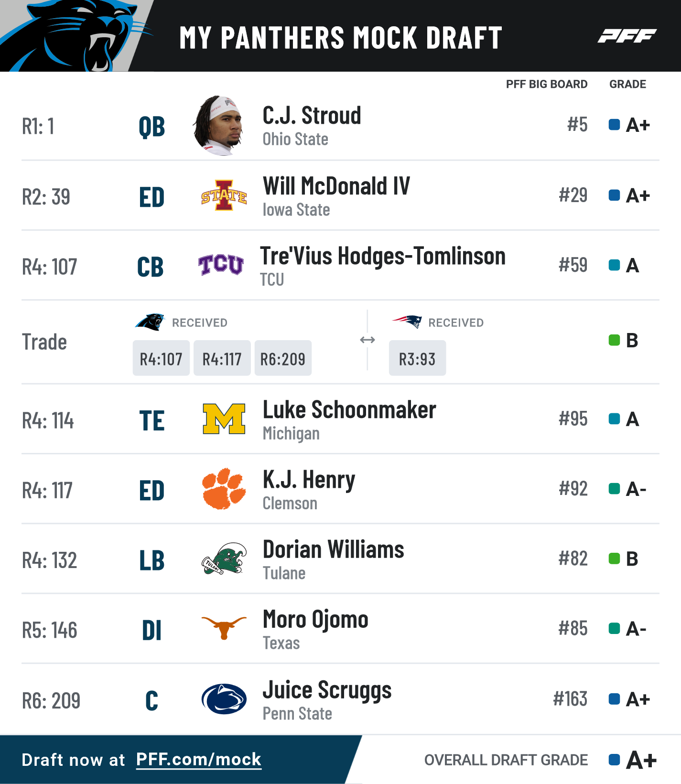The image size is (681, 784).
Task: Click the blue swatch beside overall draft grade
Action: coord(614,760)
